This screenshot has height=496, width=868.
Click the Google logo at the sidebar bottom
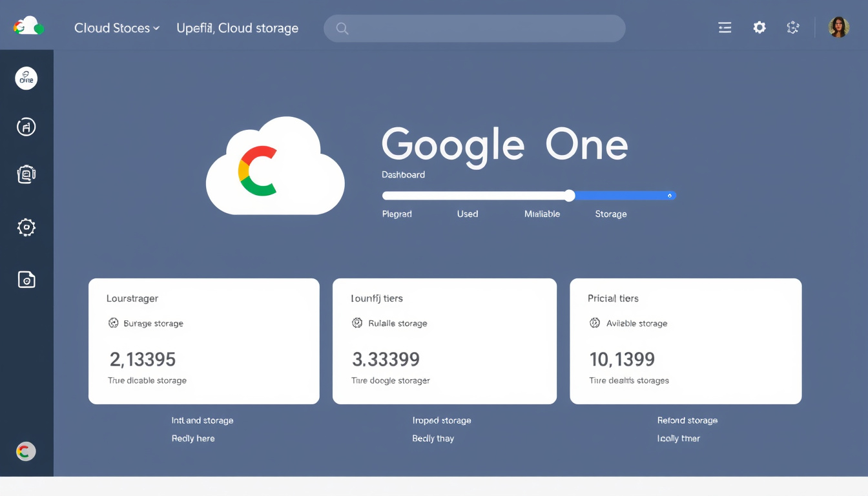coord(26,451)
